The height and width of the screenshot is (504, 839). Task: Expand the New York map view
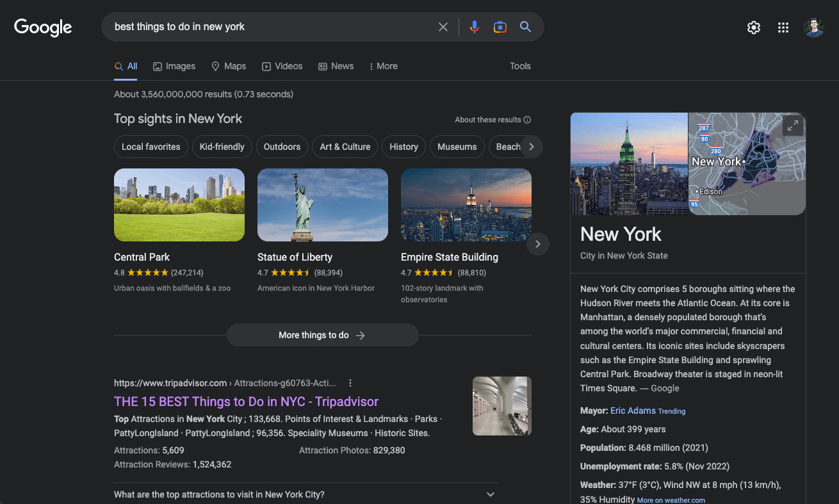coord(793,126)
